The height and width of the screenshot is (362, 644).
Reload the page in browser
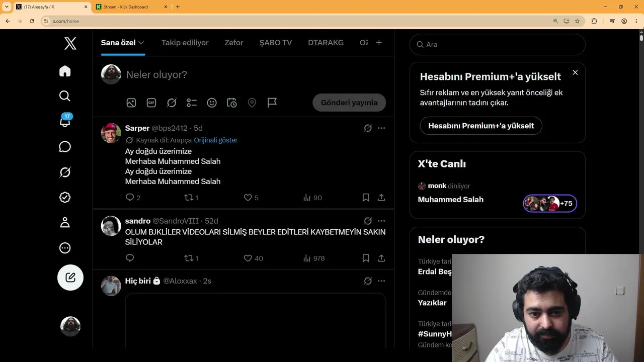(x=32, y=21)
